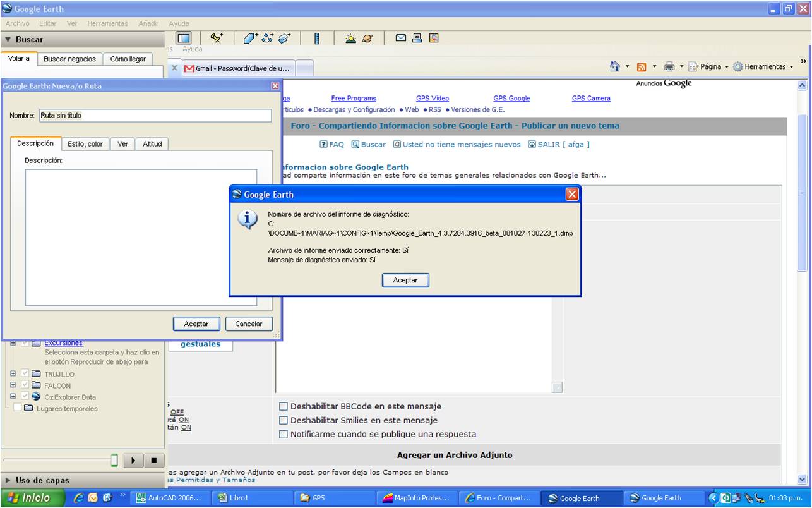Expand the TRUJILLO folder tree node
Viewport: 812px width, 508px height.
pyautogui.click(x=13, y=374)
